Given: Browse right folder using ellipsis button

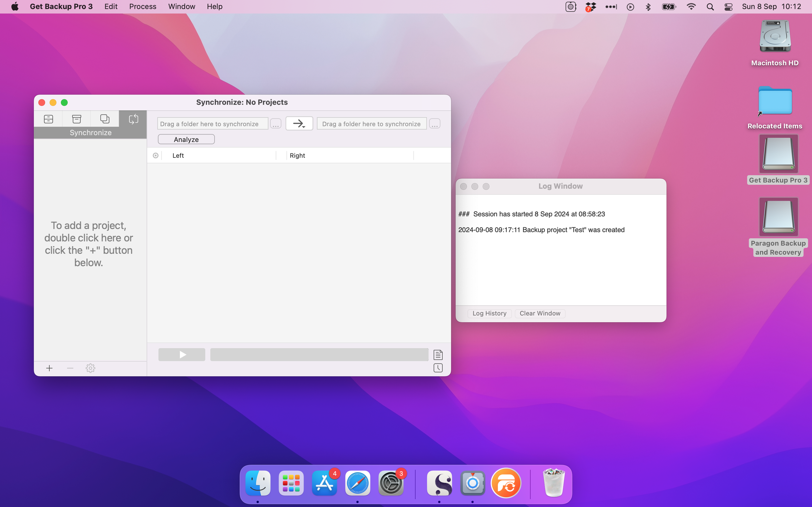Looking at the screenshot, I should pyautogui.click(x=435, y=123).
